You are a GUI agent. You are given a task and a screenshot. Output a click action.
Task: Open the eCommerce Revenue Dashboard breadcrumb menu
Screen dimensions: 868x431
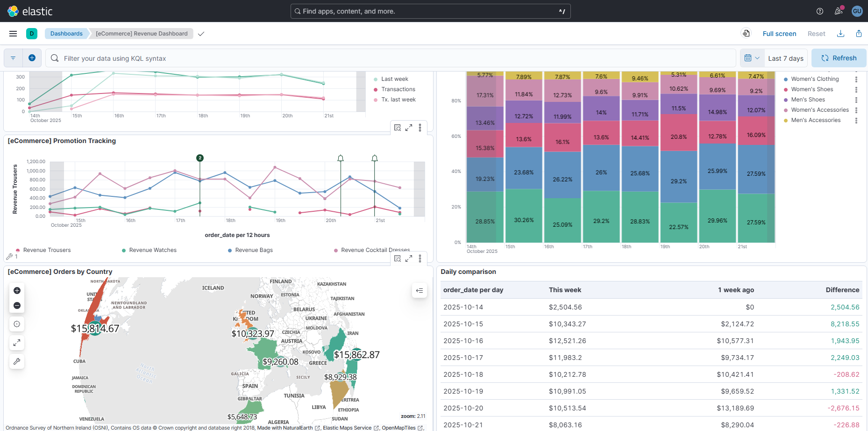tap(141, 33)
